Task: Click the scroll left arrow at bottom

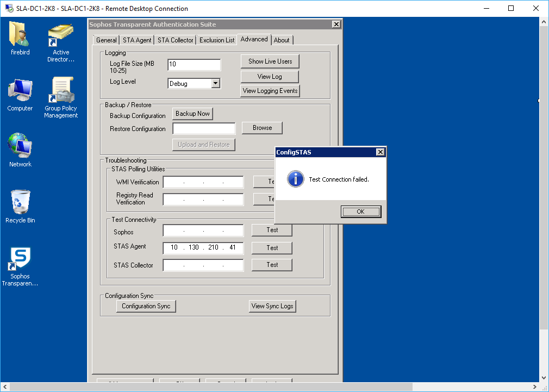Action: click(x=5, y=387)
